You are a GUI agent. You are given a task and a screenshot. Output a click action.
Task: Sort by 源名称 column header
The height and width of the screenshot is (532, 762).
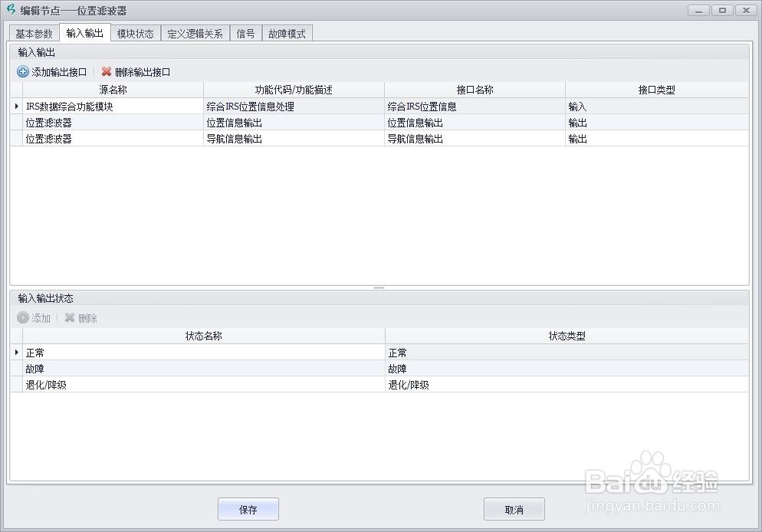pos(113,90)
